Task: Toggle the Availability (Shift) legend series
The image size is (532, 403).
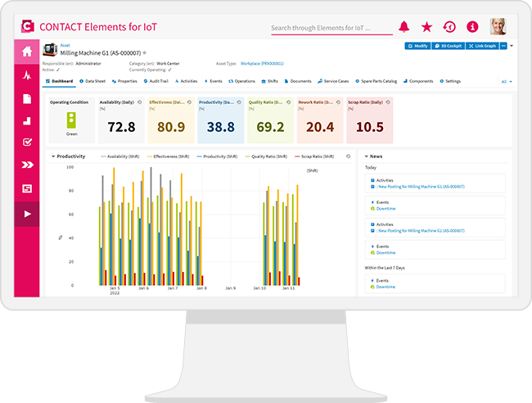Action: click(120, 156)
